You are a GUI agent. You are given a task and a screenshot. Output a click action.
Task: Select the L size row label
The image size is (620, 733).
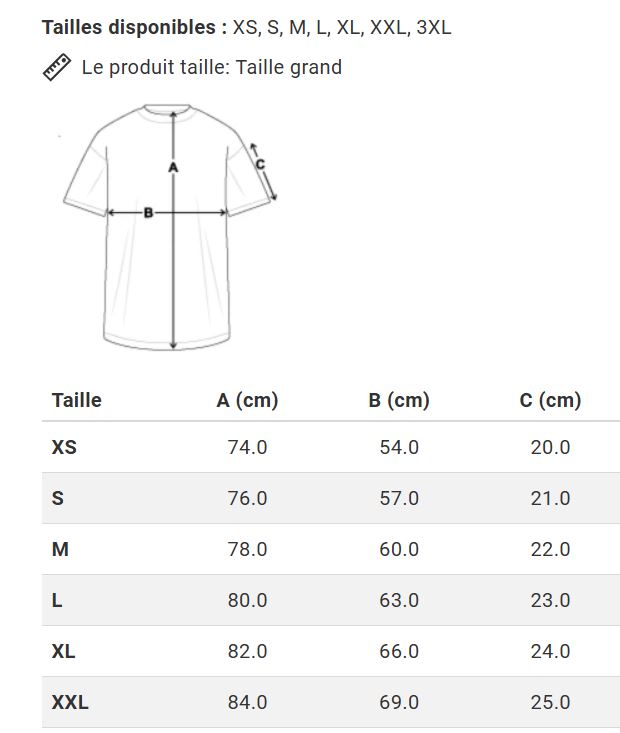click(57, 600)
